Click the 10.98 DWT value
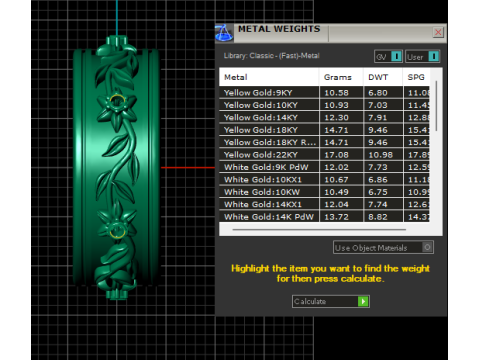The width and height of the screenshot is (480, 360). click(x=380, y=155)
